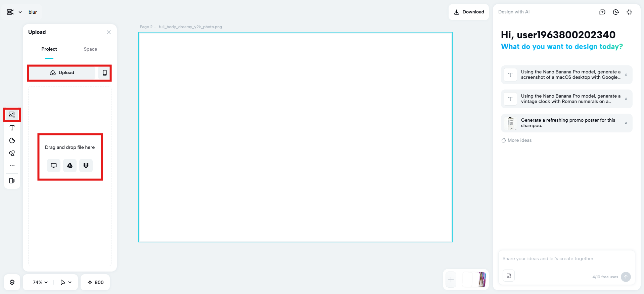
Task: Send the AI prompt with arrow button
Action: click(626, 277)
